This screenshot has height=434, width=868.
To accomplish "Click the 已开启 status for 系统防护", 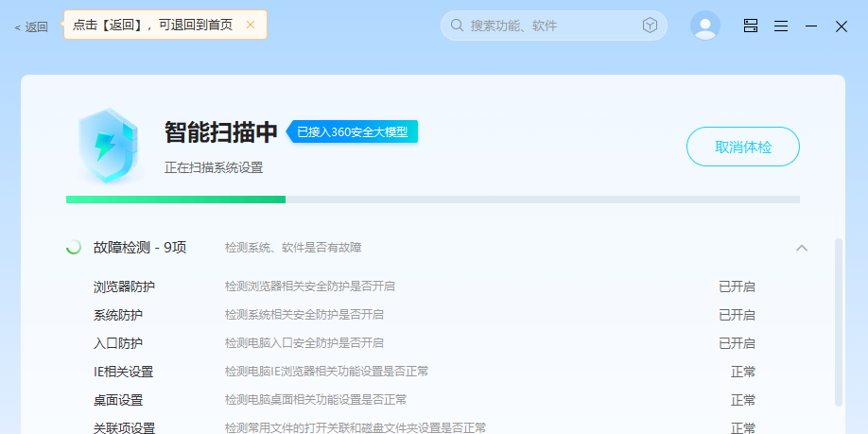I will (737, 315).
